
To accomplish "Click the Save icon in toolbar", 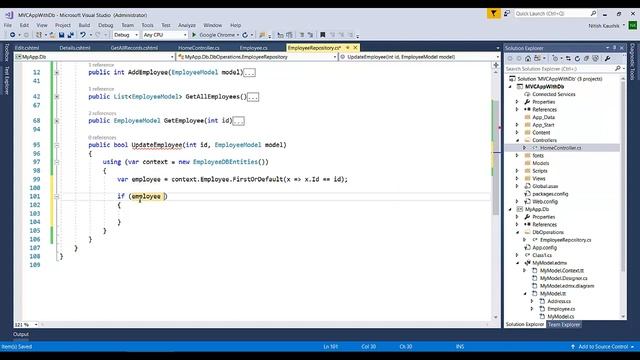I will coord(61,35).
